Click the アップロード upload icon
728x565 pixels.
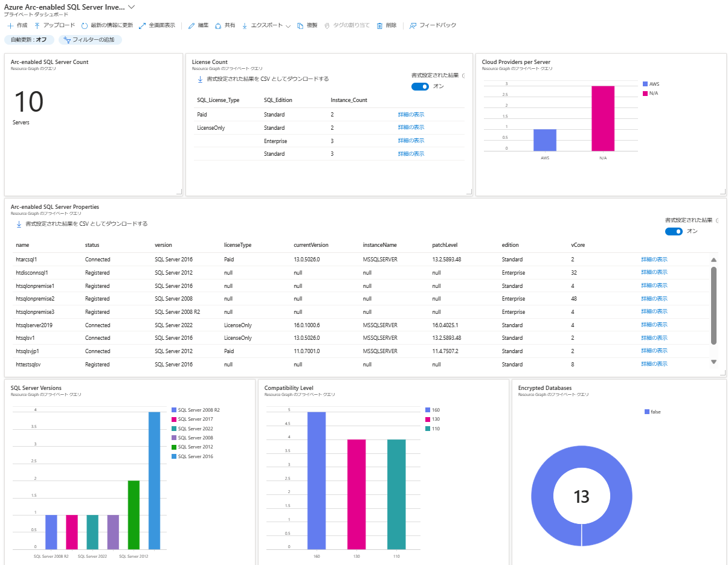(x=37, y=26)
